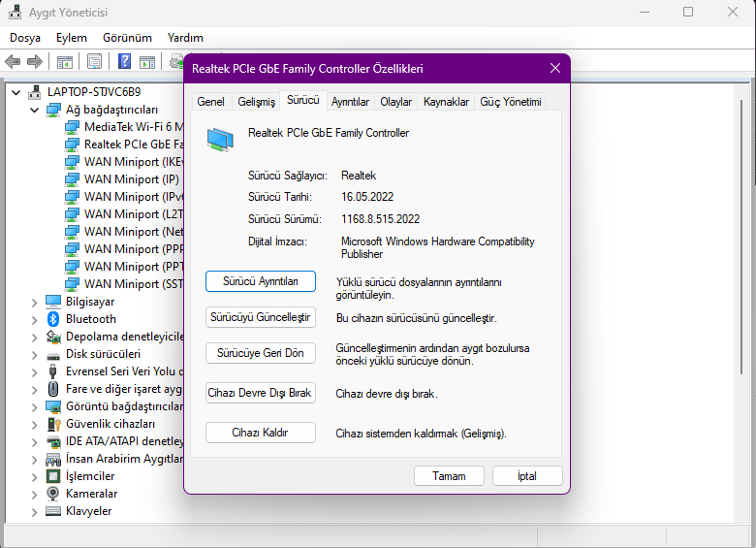Expand the Bilgisayar category
The width and height of the screenshot is (756, 548).
[34, 303]
